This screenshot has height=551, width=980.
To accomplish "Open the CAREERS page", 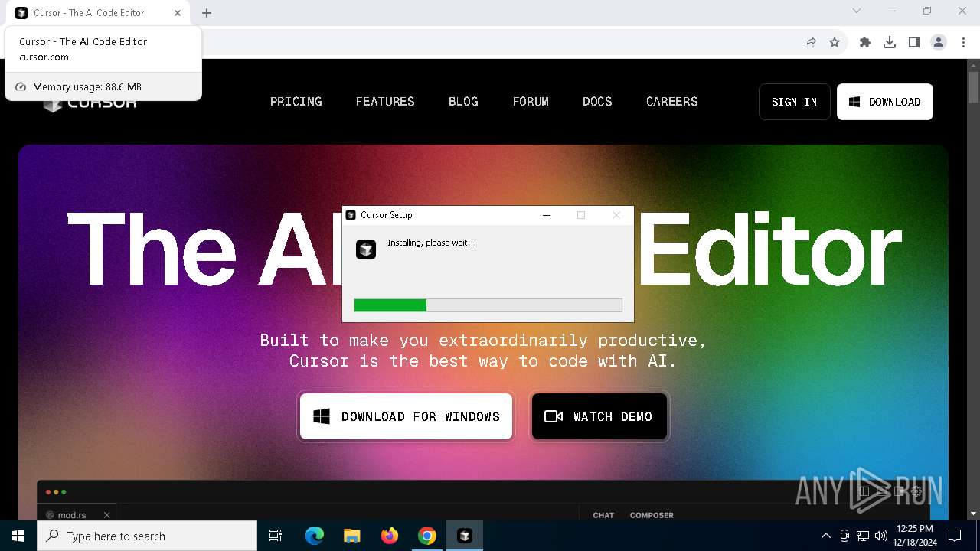I will 672,102.
